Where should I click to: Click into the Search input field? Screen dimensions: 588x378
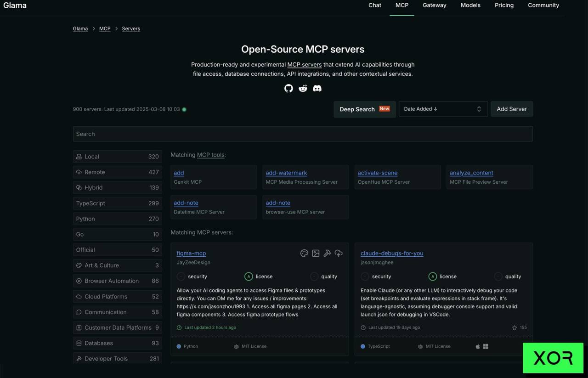pyautogui.click(x=302, y=134)
